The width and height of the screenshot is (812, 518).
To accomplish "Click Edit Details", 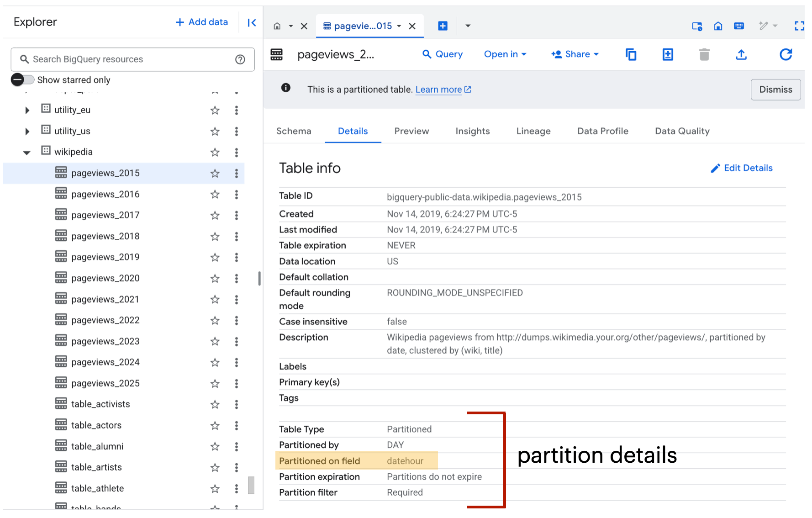I will (x=741, y=168).
